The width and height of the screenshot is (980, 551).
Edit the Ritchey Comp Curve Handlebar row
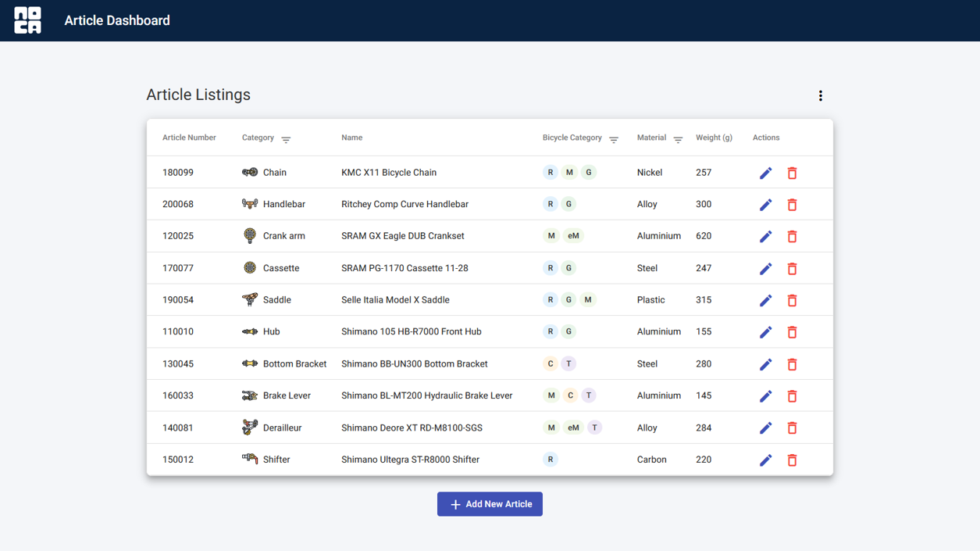[x=765, y=205]
